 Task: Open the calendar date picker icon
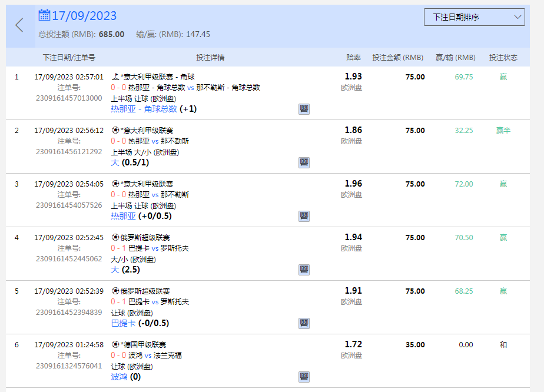pos(44,15)
